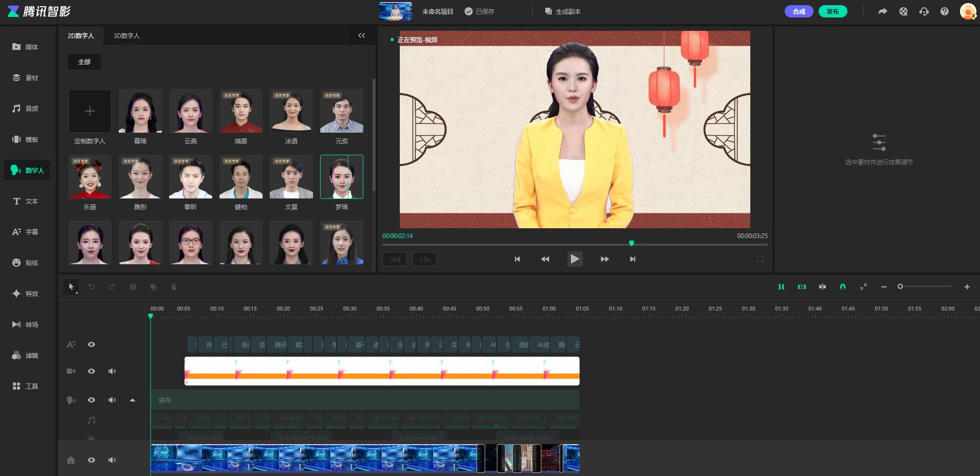Zoom in timeline with plus icon
Image resolution: width=980 pixels, height=476 pixels.
click(x=967, y=287)
